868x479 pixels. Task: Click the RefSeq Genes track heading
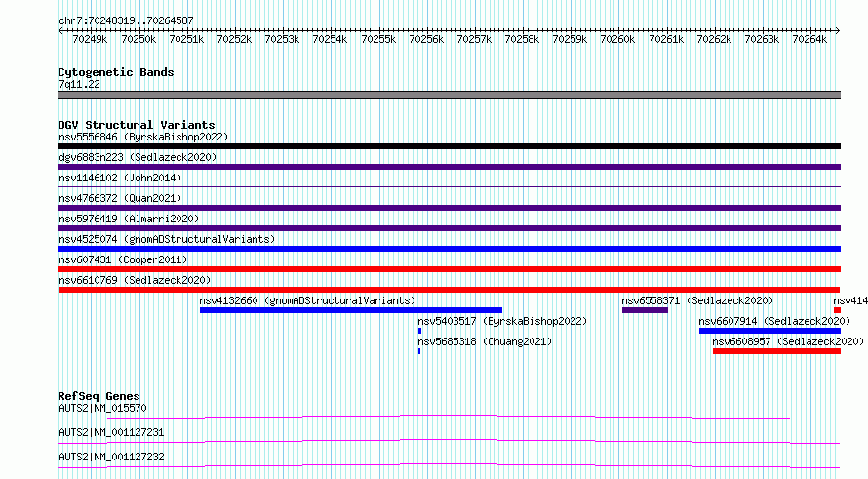pos(99,396)
